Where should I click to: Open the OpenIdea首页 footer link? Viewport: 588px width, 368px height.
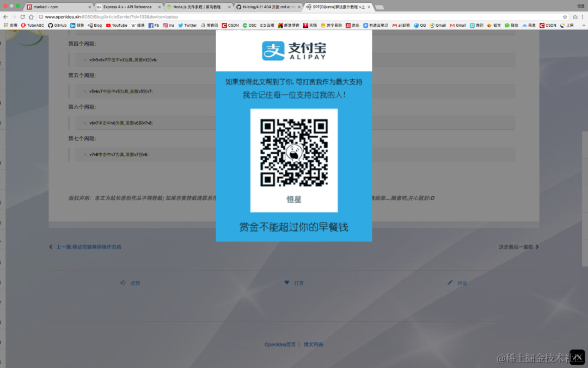point(280,345)
